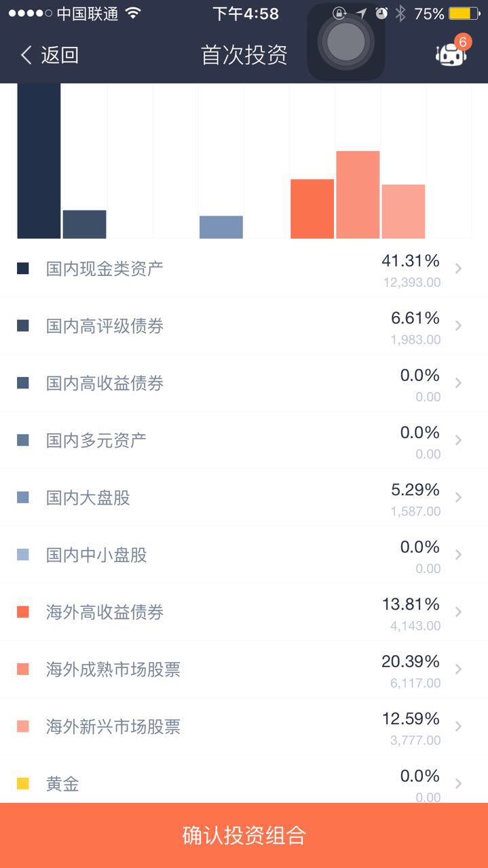Image resolution: width=488 pixels, height=868 pixels.
Task: Tap the robot assistant icon with badge
Action: click(451, 54)
